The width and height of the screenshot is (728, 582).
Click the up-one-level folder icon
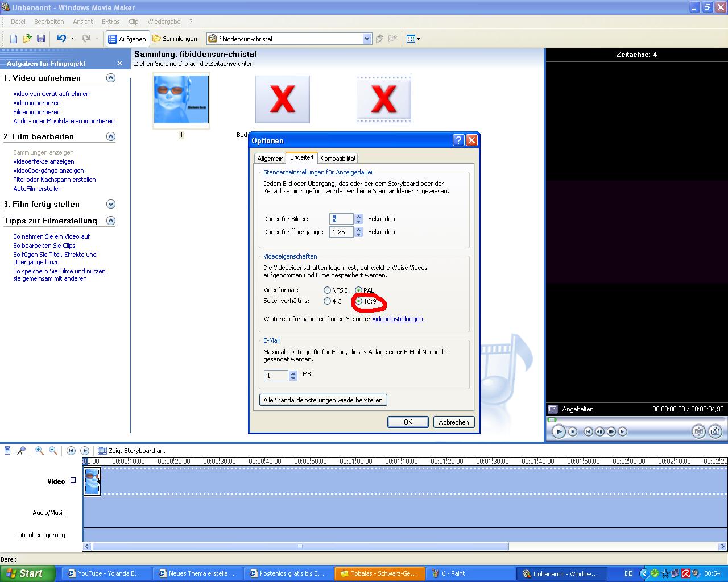pyautogui.click(x=380, y=39)
